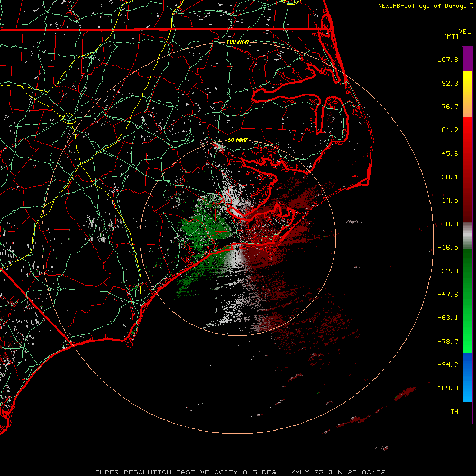The height and width of the screenshot is (476, 476).
Task: Select the -63.1 velocity scale value
Action: (448, 318)
